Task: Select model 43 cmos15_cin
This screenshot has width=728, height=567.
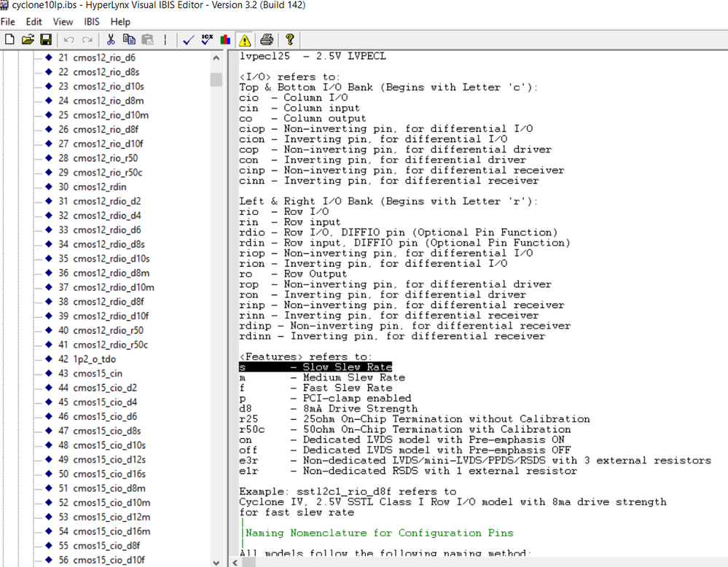Action: click(x=90, y=373)
